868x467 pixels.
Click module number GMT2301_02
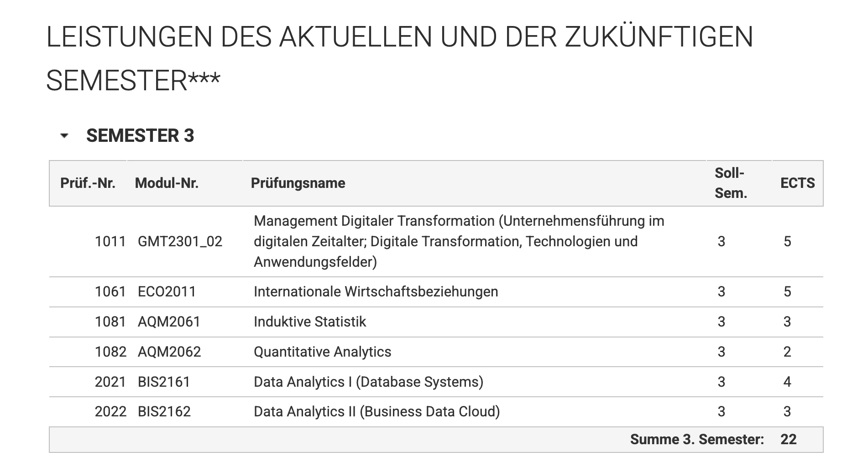point(180,241)
